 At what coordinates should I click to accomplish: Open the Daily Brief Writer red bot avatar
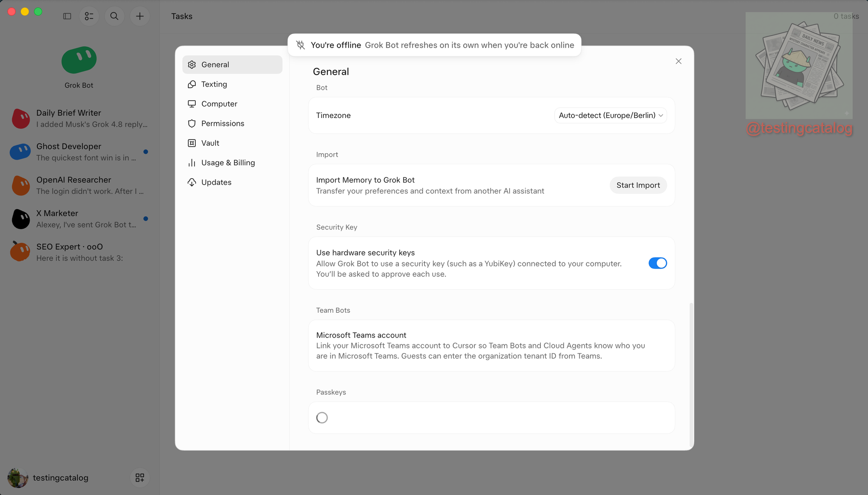[20, 118]
